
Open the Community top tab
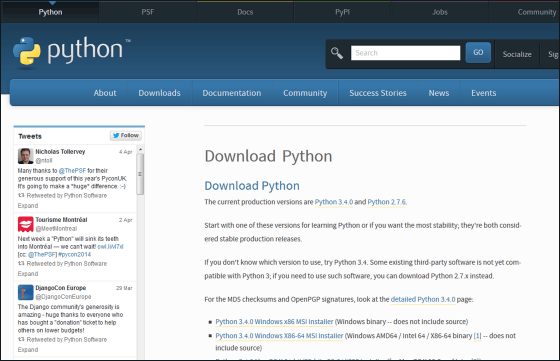coord(537,12)
